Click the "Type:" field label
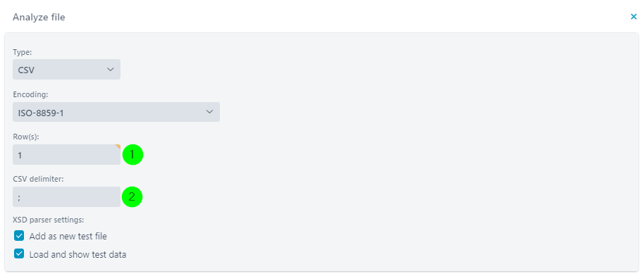 coord(21,52)
